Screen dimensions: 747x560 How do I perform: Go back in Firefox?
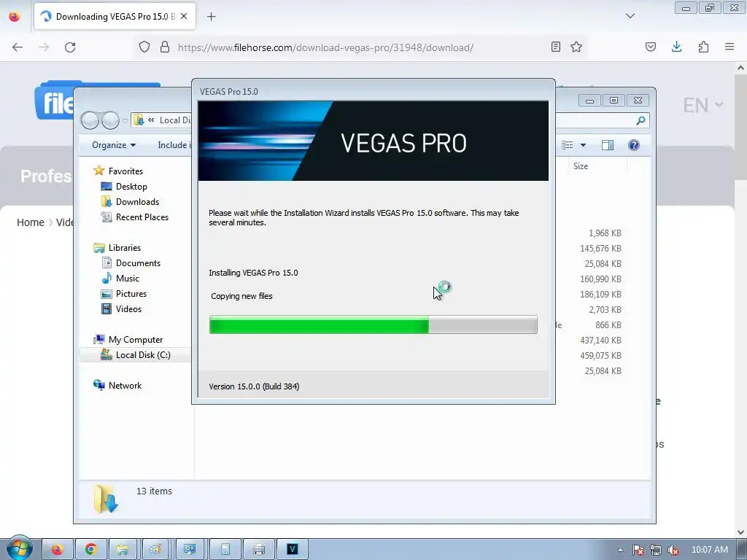(18, 47)
